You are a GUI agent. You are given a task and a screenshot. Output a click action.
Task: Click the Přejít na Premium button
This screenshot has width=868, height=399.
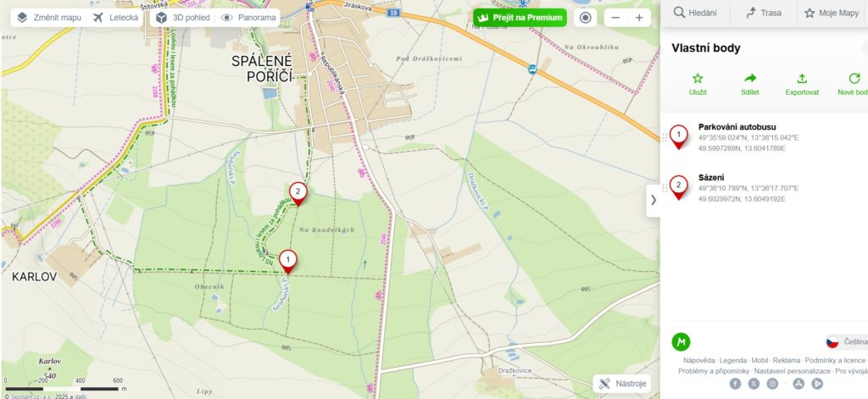pyautogui.click(x=520, y=18)
